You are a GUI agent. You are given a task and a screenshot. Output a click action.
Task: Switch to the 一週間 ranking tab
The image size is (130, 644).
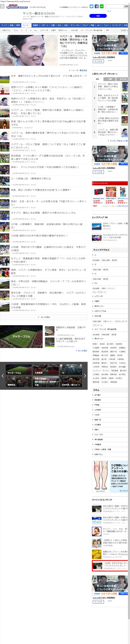click(110, 79)
